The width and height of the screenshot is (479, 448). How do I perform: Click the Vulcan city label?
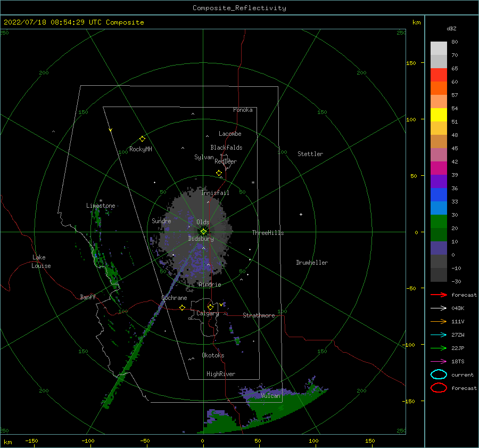point(271,396)
